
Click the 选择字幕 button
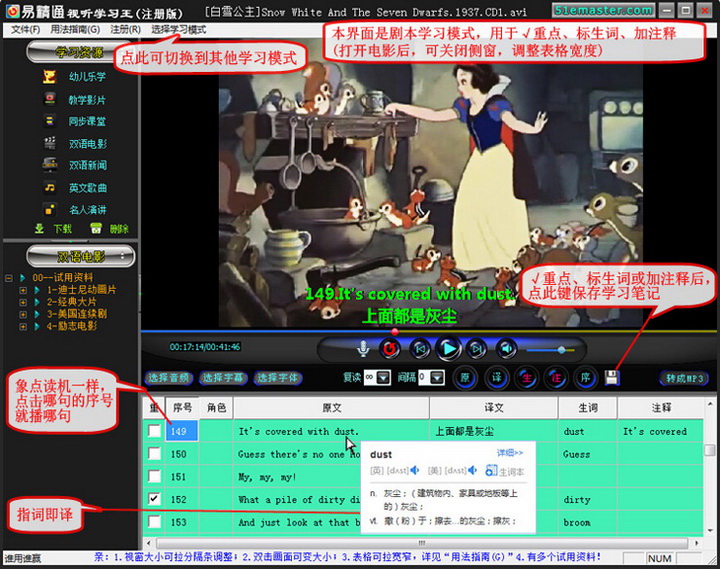223,378
